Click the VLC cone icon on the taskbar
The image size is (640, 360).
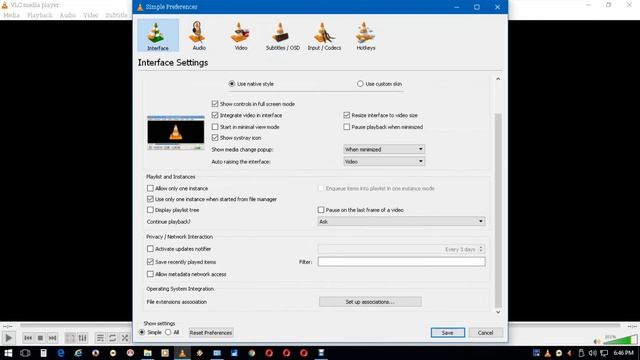click(x=182, y=353)
